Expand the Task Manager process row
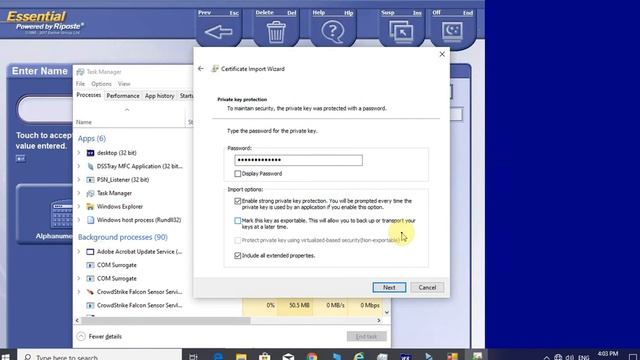 [79, 193]
